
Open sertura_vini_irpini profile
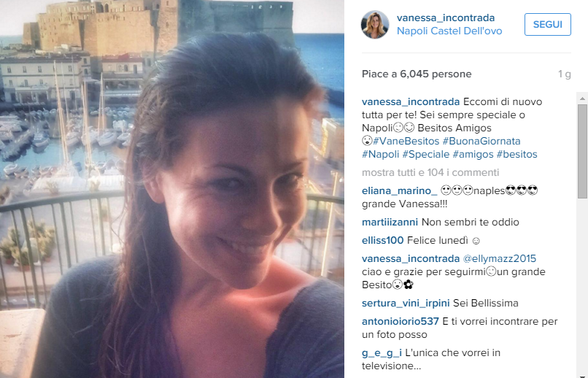click(x=406, y=303)
